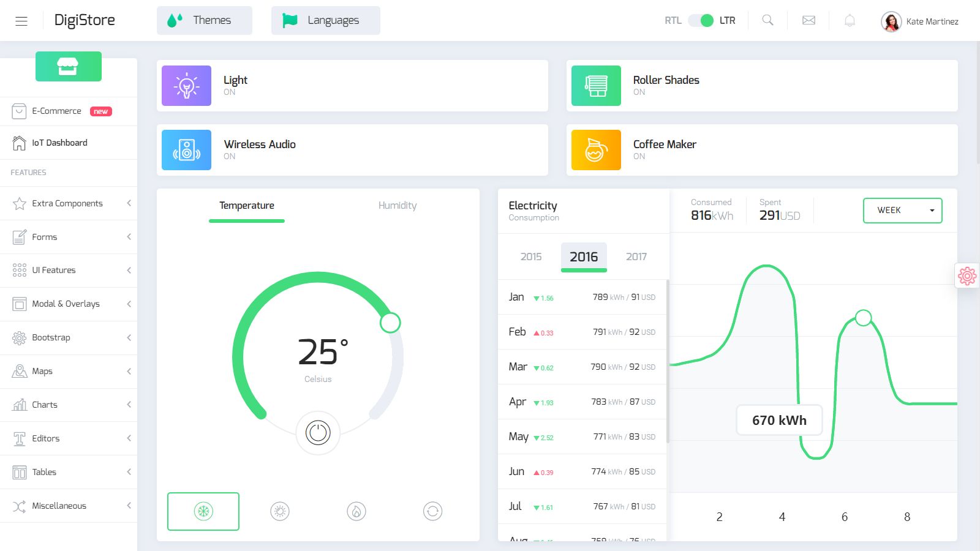Select the circular fan mode icon
980x551 pixels.
click(x=432, y=511)
